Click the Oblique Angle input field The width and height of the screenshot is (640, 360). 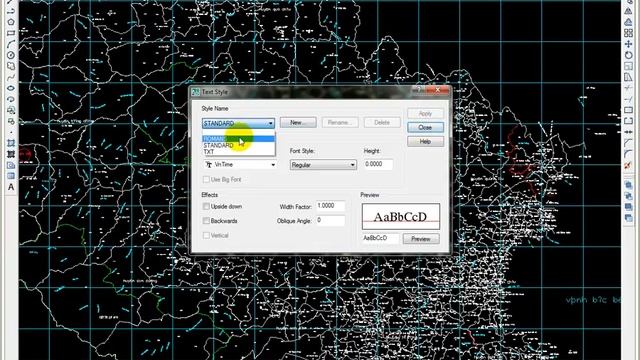pyautogui.click(x=331, y=220)
